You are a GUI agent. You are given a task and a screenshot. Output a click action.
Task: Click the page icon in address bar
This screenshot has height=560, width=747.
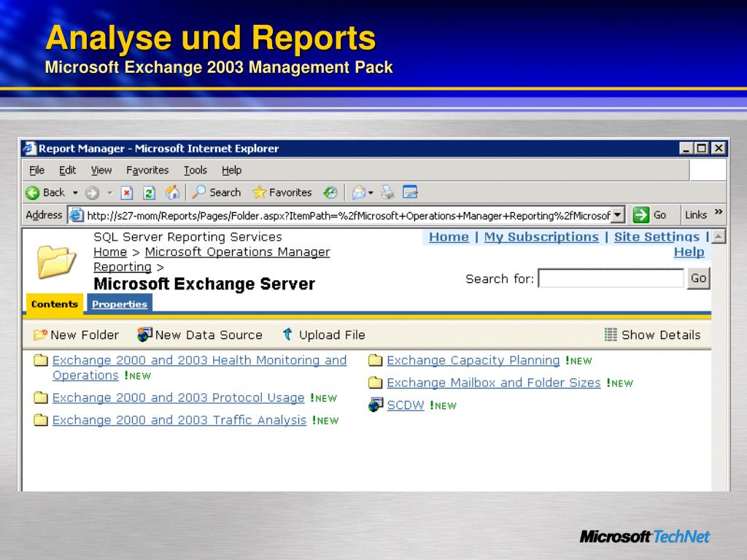[x=76, y=215]
